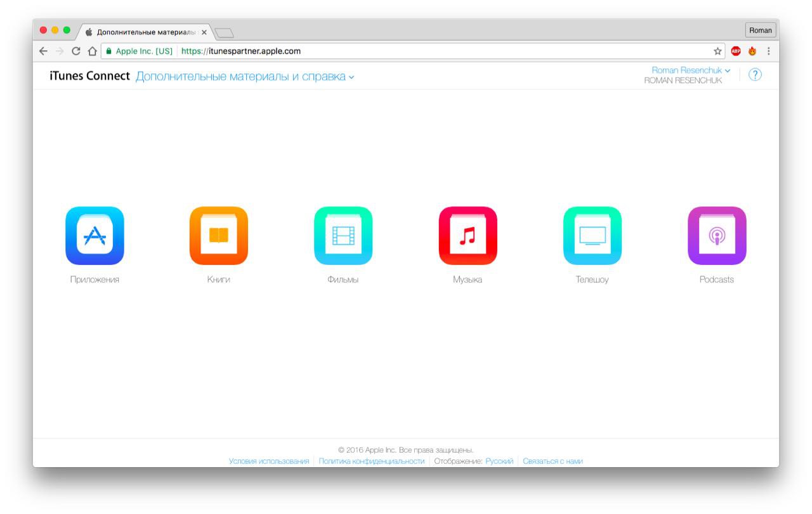Click the © 2016 Apple Inc. copyright text

406,450
